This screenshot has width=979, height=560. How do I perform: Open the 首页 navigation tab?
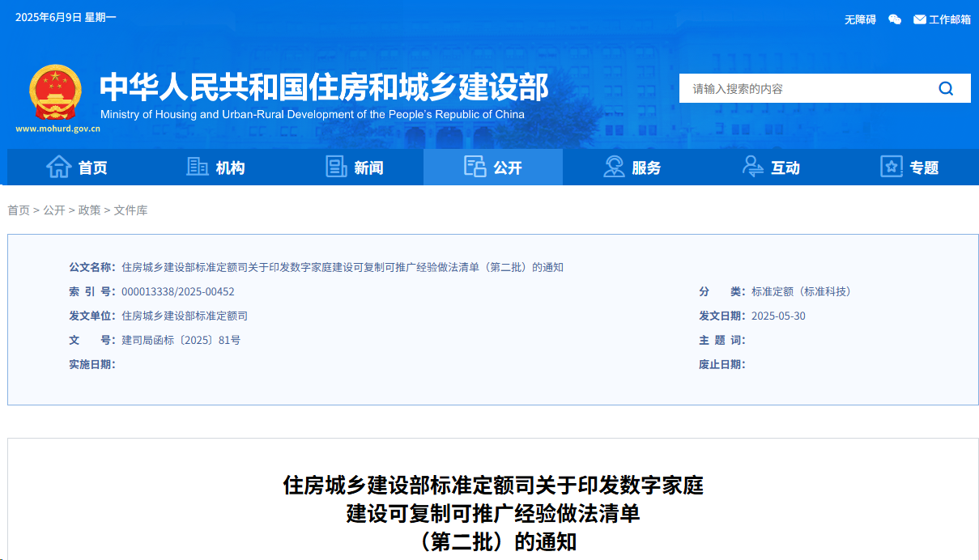point(77,168)
